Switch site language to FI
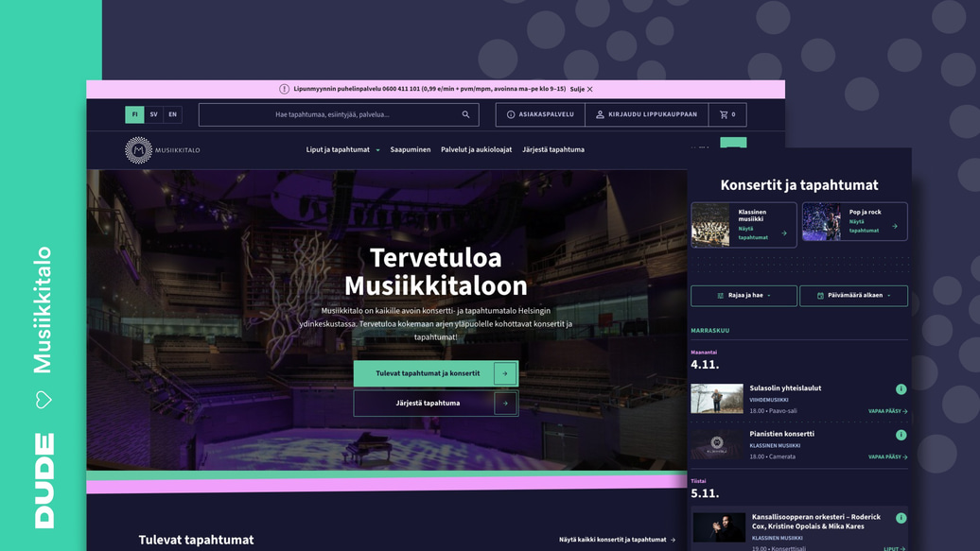This screenshot has width=980, height=551. pos(134,115)
